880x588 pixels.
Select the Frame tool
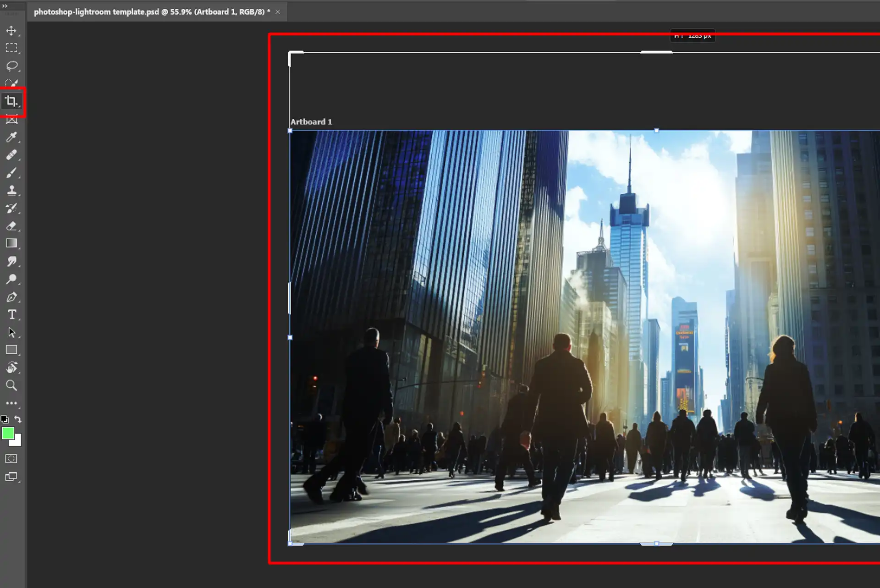click(11, 120)
